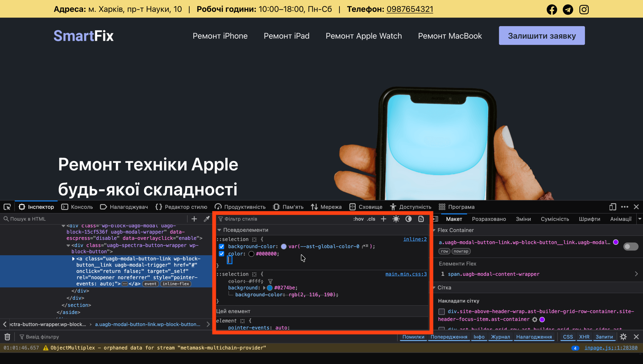
Task: Open span.uagb-modal-content-wrapper flex item chevron
Action: (636, 274)
